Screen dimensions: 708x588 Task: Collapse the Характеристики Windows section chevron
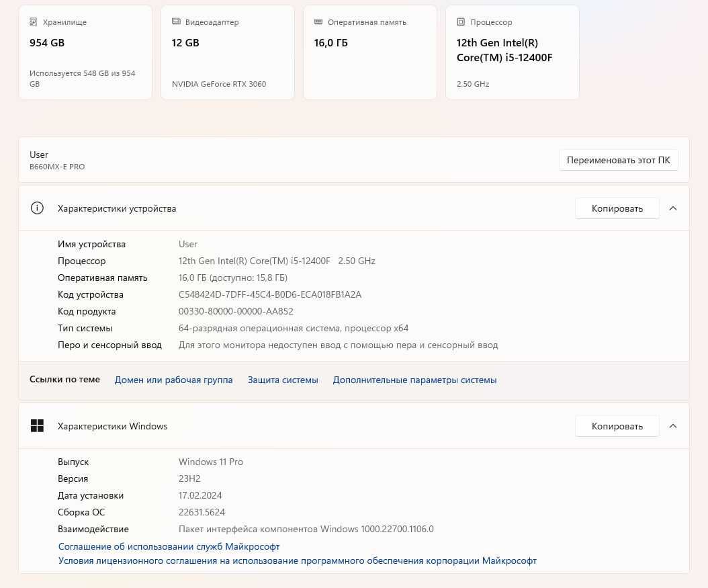673,426
